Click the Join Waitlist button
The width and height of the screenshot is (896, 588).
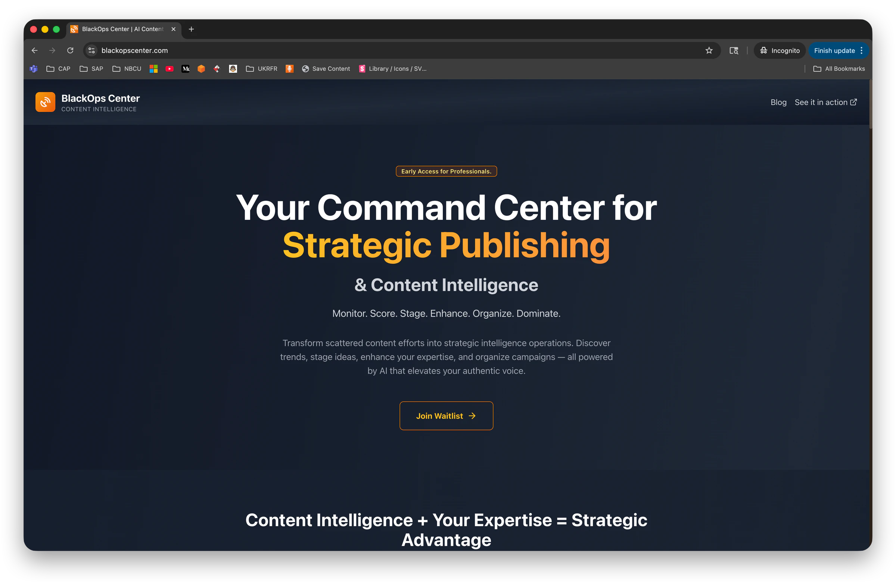(x=446, y=416)
